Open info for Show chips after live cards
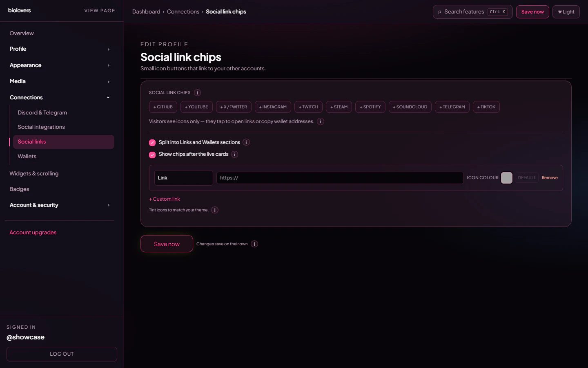 point(234,154)
